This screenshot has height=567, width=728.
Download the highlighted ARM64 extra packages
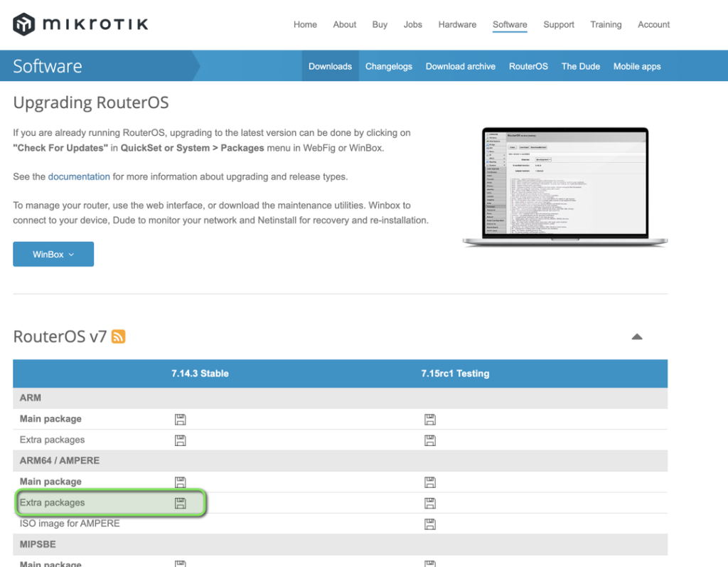click(180, 503)
